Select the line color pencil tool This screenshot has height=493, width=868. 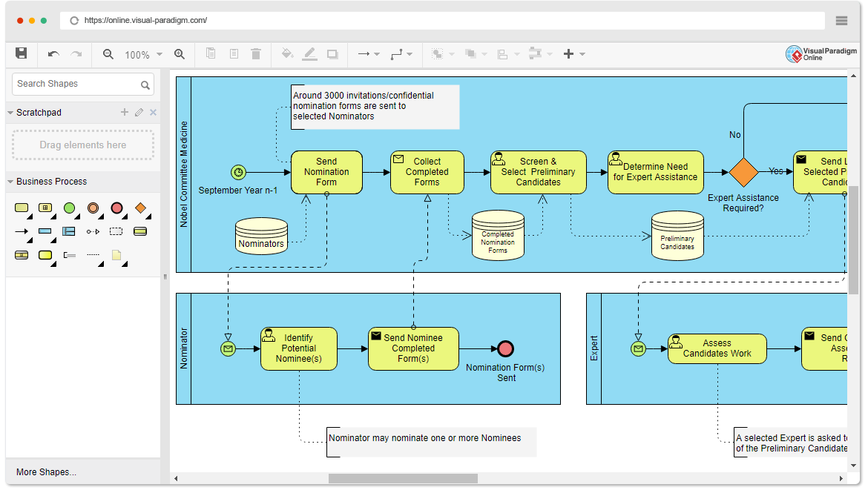pyautogui.click(x=310, y=53)
